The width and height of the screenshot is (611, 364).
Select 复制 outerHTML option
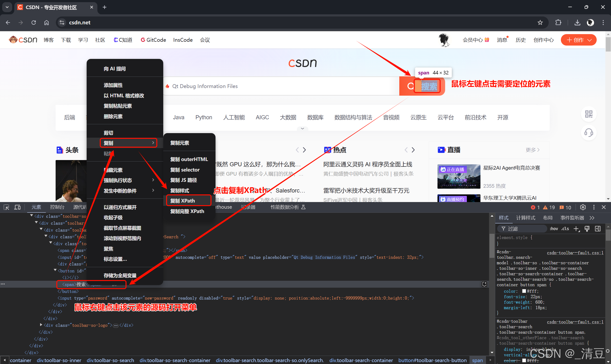(x=190, y=159)
